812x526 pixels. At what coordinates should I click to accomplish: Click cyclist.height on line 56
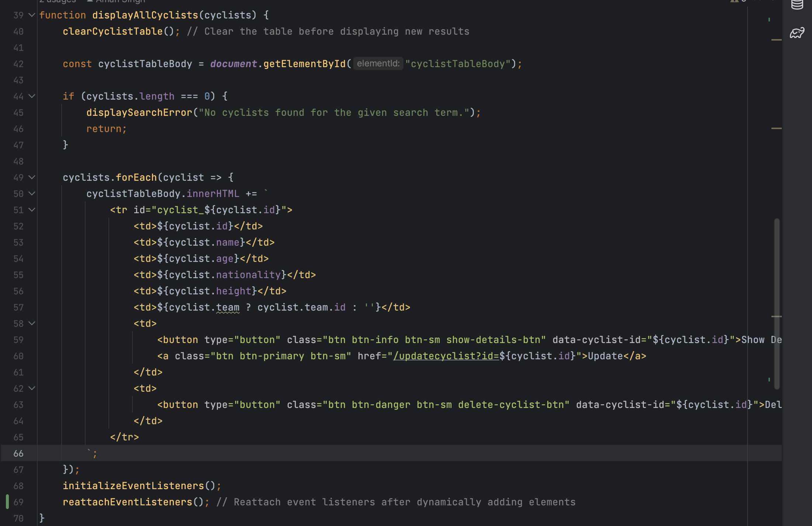(x=210, y=291)
